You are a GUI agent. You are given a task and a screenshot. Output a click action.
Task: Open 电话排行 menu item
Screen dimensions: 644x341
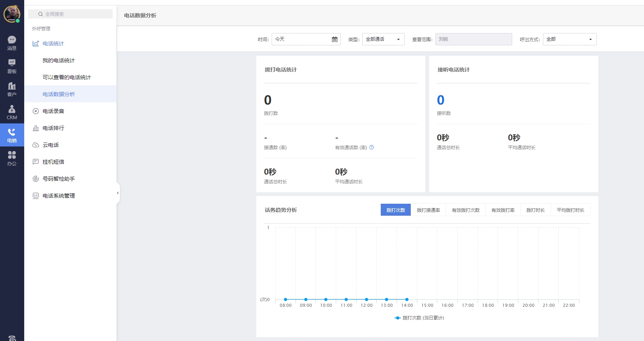(70, 128)
